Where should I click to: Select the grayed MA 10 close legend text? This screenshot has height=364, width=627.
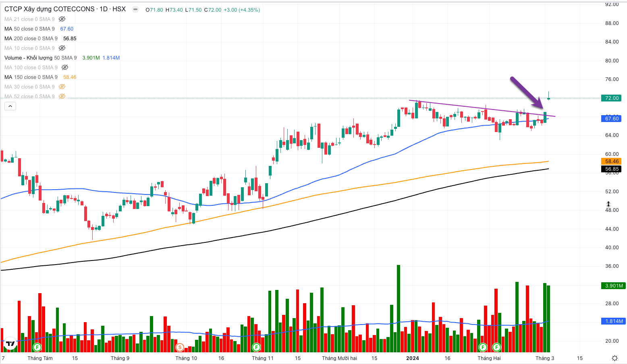[x=29, y=48]
